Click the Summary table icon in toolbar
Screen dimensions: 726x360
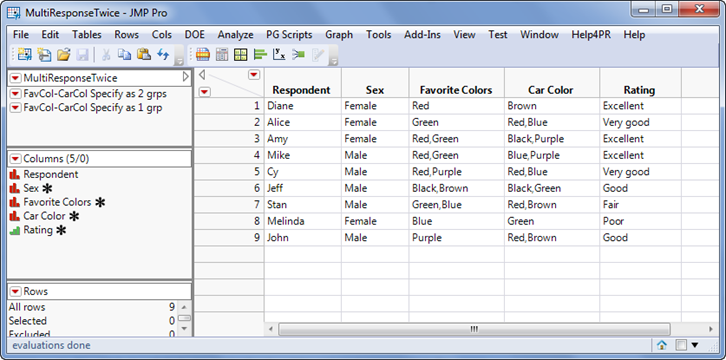pyautogui.click(x=222, y=55)
